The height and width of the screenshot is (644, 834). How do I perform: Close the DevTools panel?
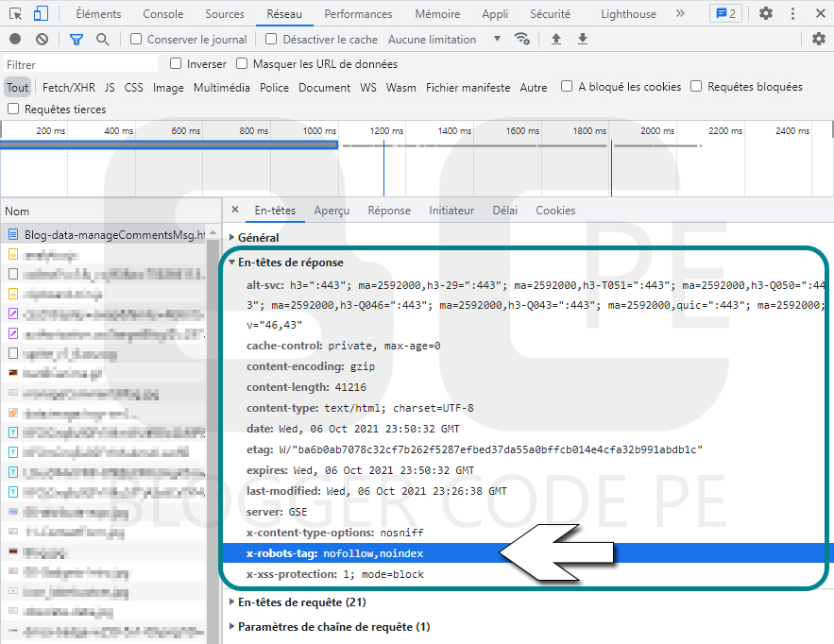[820, 14]
